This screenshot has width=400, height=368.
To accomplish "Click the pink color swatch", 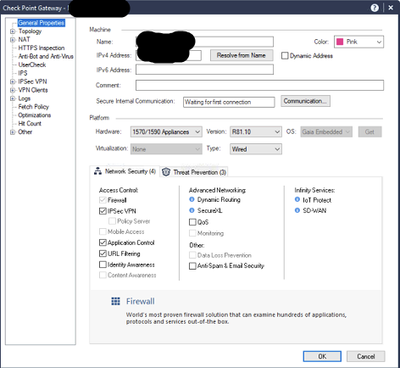I will (340, 42).
